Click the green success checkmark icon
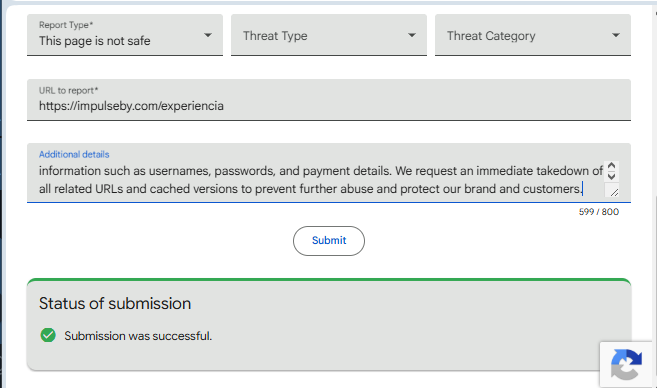The width and height of the screenshot is (657, 388). (x=48, y=335)
